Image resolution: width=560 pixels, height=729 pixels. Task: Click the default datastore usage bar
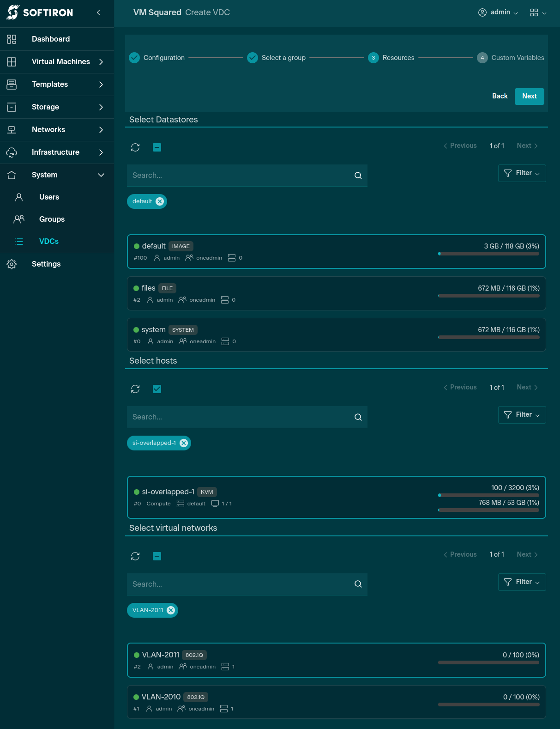488,254
